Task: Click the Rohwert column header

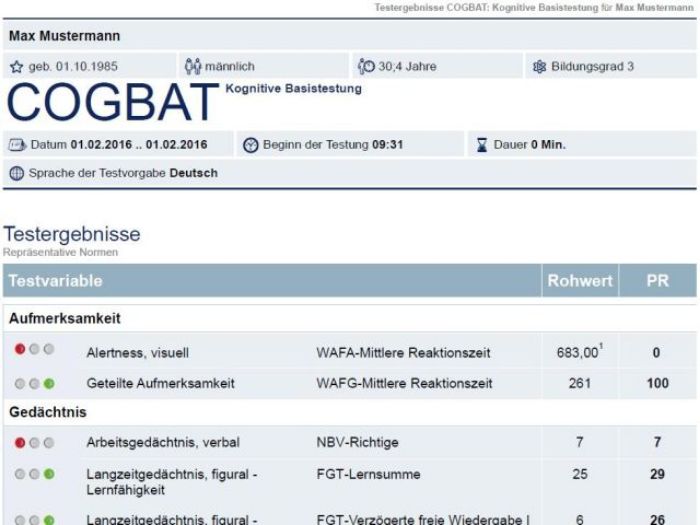Action: click(580, 281)
